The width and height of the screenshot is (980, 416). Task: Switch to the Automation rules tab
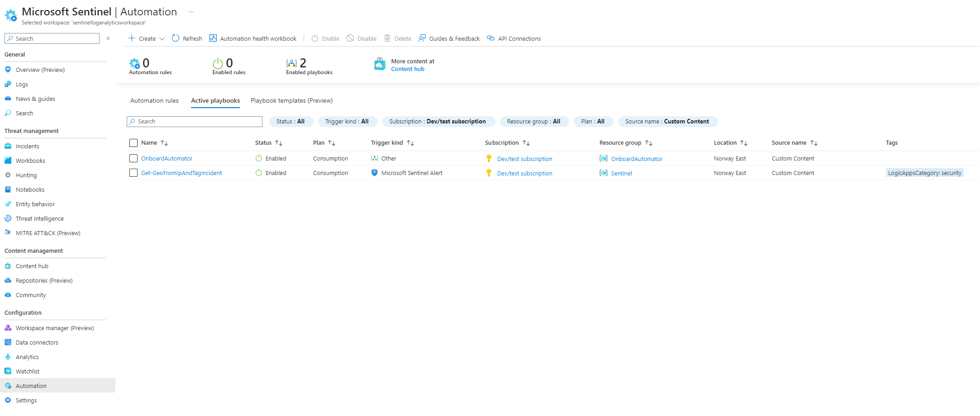154,100
